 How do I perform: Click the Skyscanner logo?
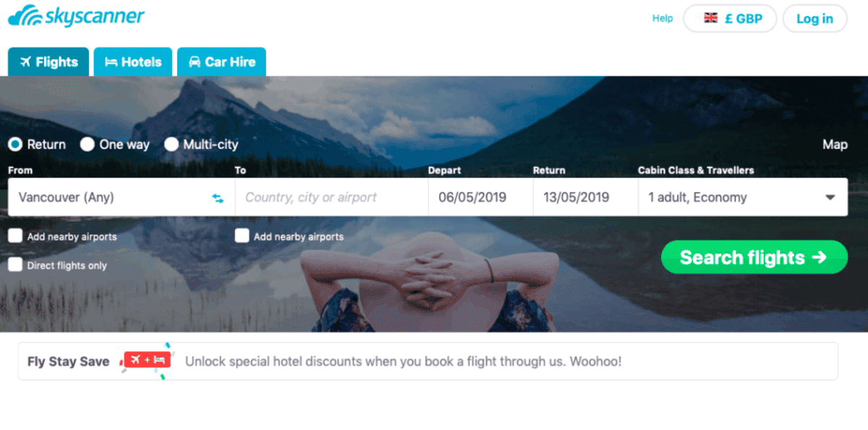76,16
